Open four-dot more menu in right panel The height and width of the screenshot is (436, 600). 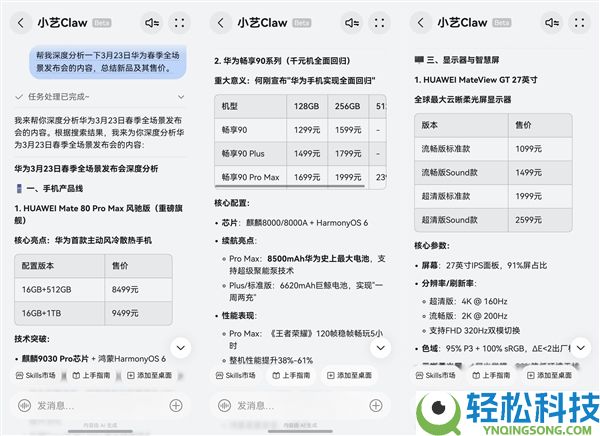click(x=580, y=23)
